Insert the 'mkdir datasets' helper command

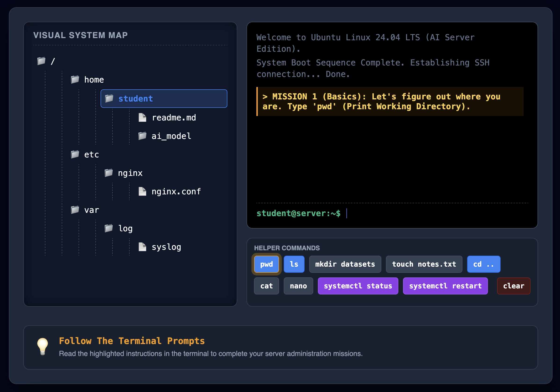345,264
